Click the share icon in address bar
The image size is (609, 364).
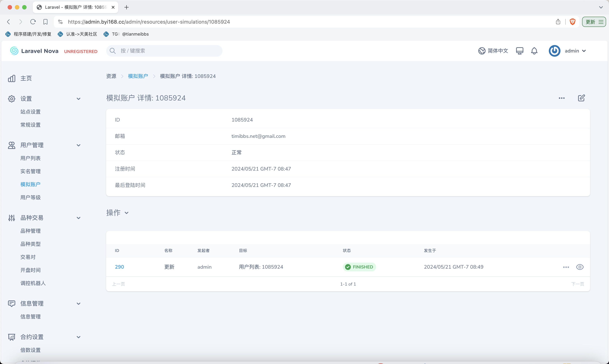click(558, 22)
